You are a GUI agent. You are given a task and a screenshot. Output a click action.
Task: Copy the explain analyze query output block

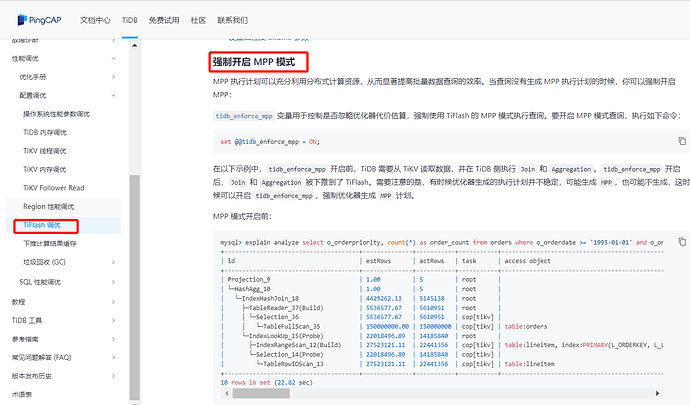[x=682, y=242]
